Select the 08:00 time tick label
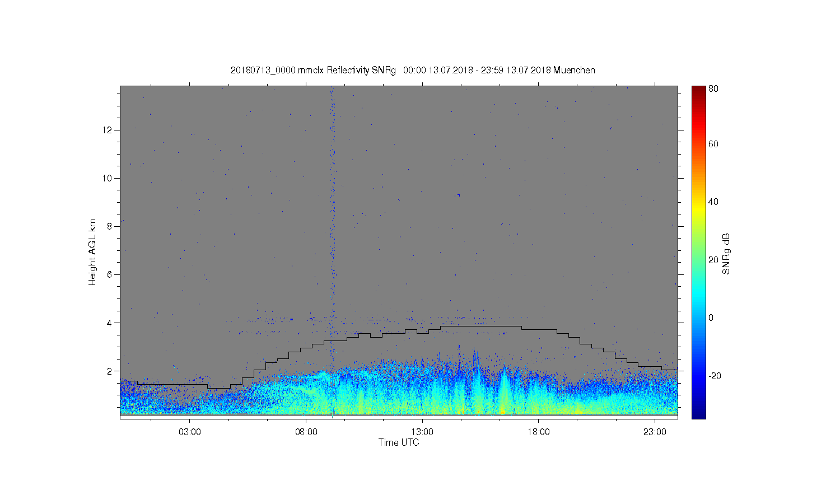This screenshot has height=504, width=840. tap(306, 432)
